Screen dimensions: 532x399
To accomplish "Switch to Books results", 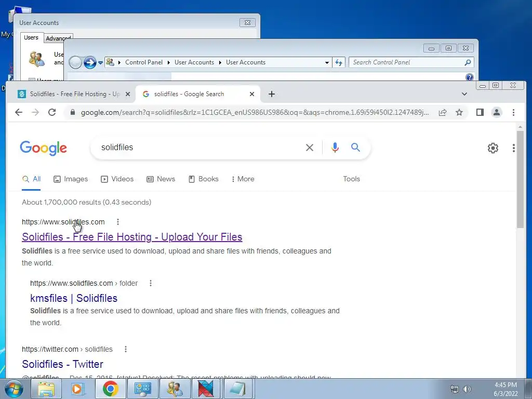I will (204, 179).
